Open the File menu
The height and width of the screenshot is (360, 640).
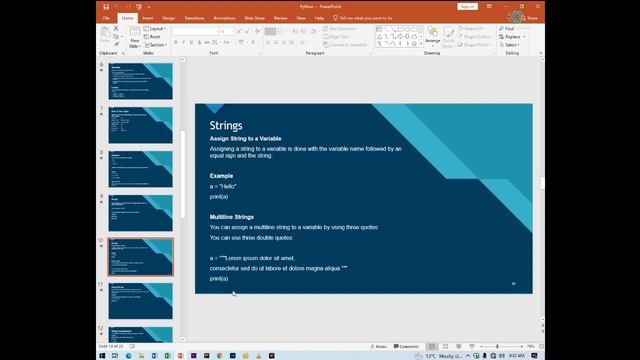(106, 18)
